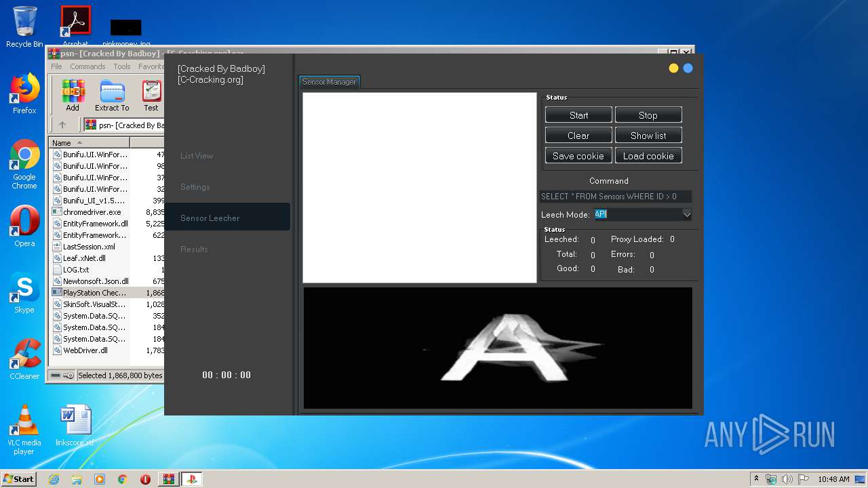Select PlayStation Chec... file in WinRAR

(94, 293)
